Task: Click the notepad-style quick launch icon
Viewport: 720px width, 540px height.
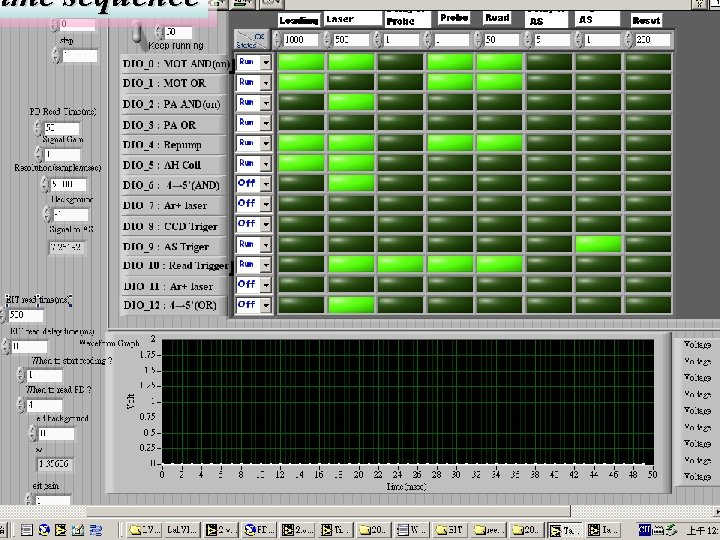Action: [78, 530]
